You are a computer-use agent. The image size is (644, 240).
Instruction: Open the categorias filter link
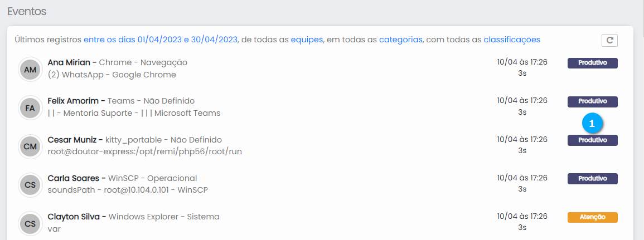400,40
